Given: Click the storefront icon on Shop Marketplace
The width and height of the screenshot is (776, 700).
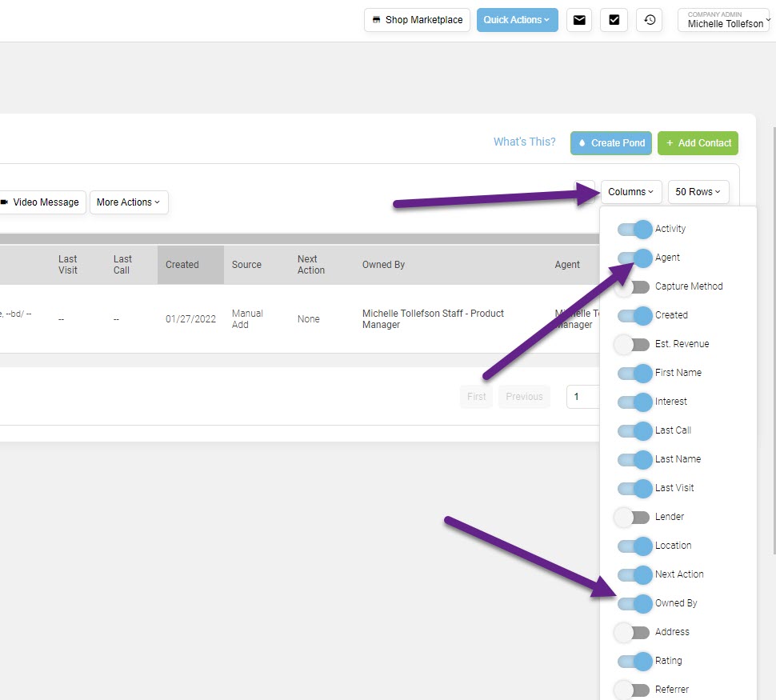Looking at the screenshot, I should [x=375, y=20].
